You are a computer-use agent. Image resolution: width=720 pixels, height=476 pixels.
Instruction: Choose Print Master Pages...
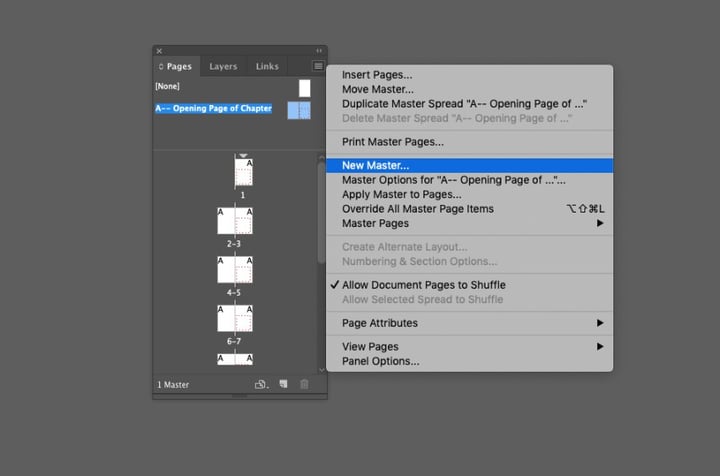[x=469, y=142]
